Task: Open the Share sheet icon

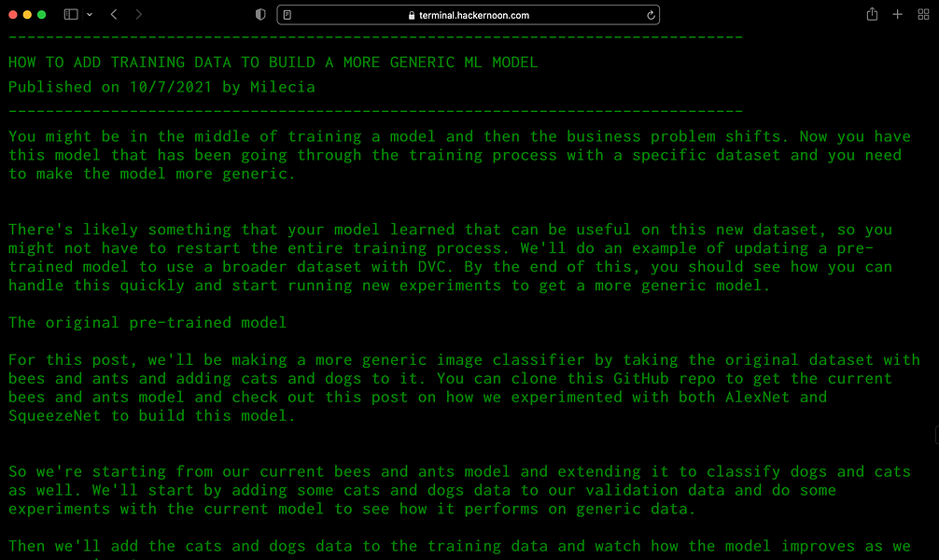Action: point(872,14)
